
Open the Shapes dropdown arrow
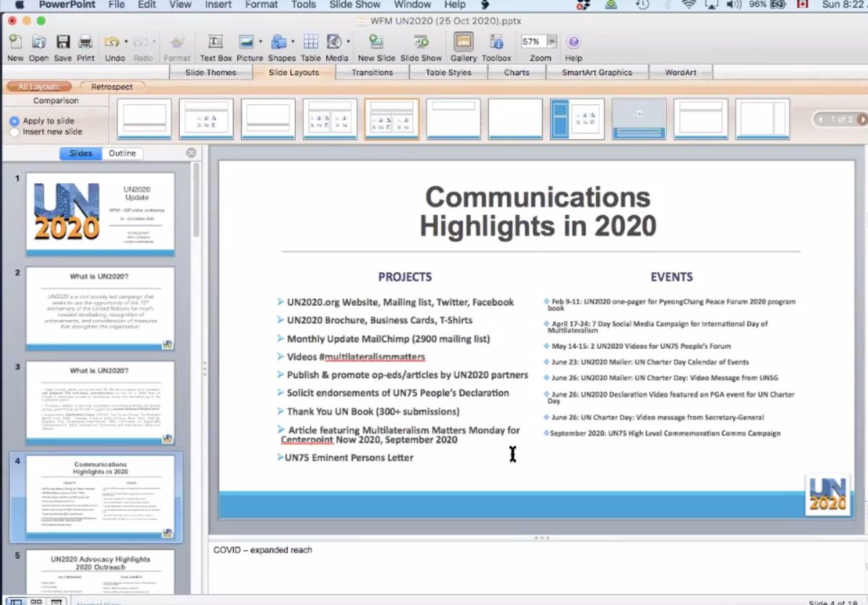pyautogui.click(x=292, y=42)
